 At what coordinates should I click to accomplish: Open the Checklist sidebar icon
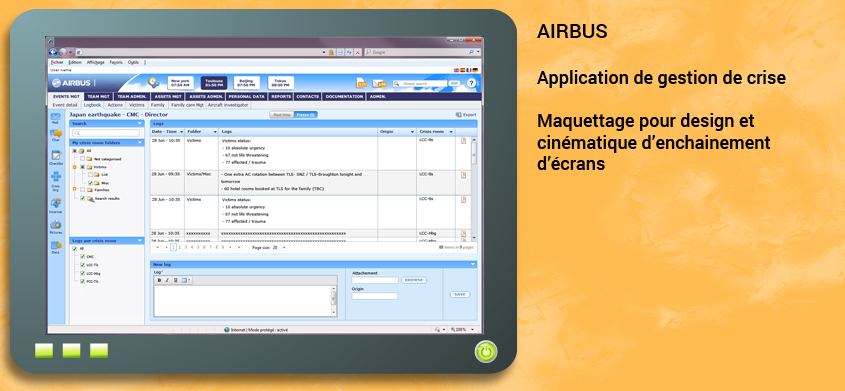[x=56, y=157]
